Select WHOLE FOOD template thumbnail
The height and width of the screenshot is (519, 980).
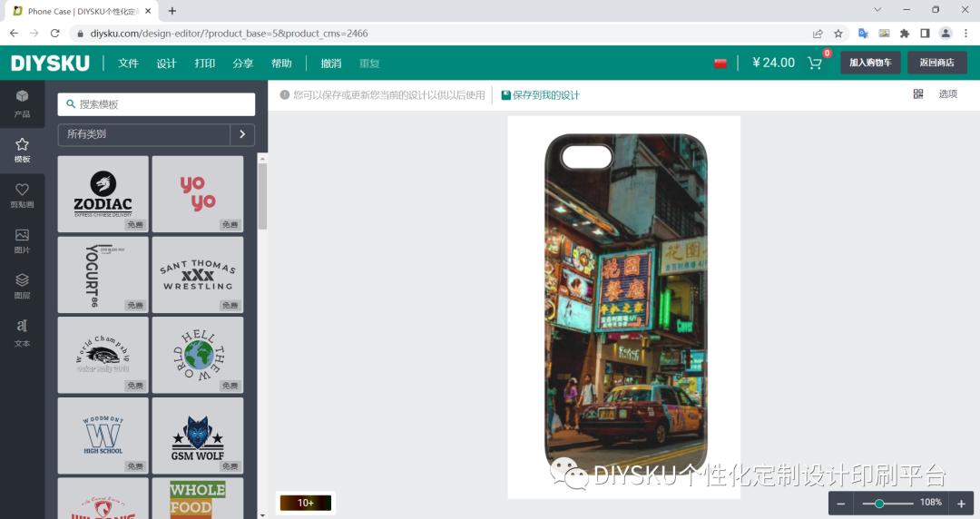coord(198,498)
